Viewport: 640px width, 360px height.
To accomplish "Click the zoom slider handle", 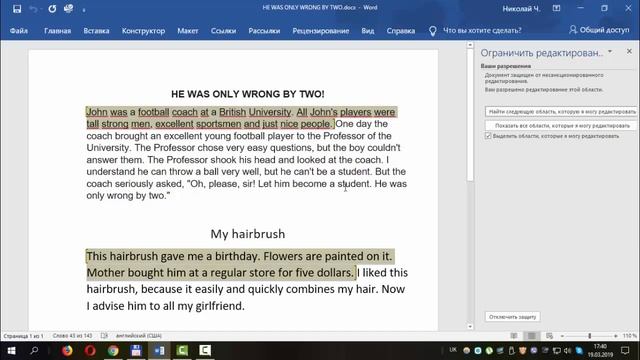I will (x=589, y=336).
